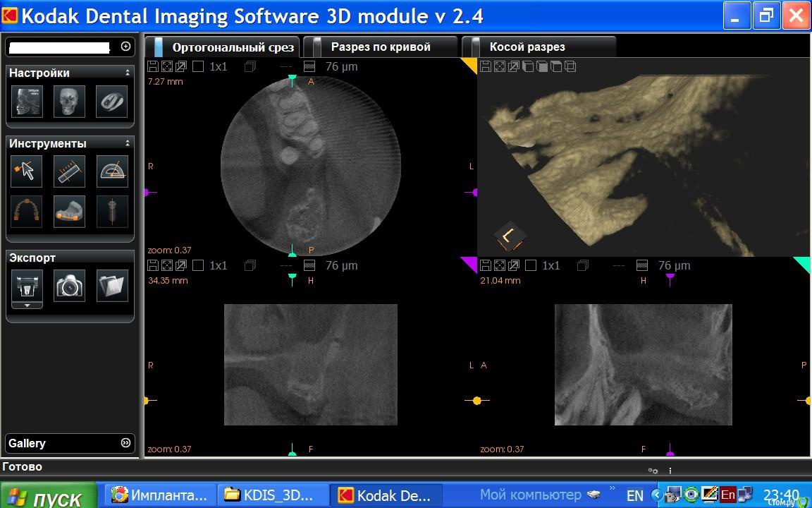
Task: Collapse the Инструменты panel
Action: pyautogui.click(x=128, y=143)
